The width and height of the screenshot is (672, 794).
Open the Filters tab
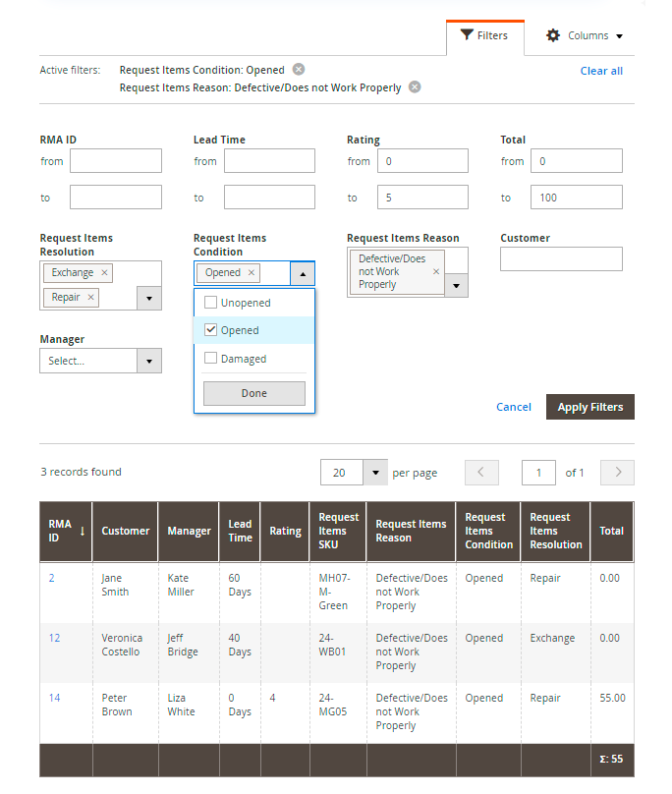[x=484, y=36]
